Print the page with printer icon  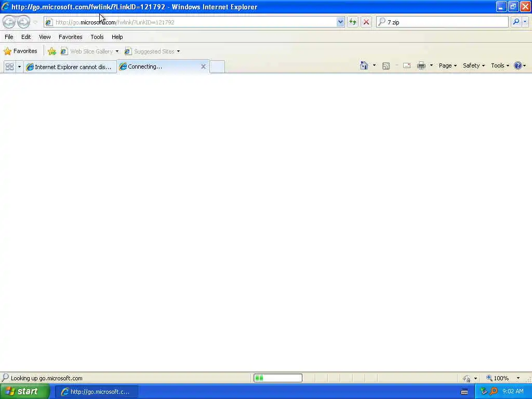click(x=421, y=65)
